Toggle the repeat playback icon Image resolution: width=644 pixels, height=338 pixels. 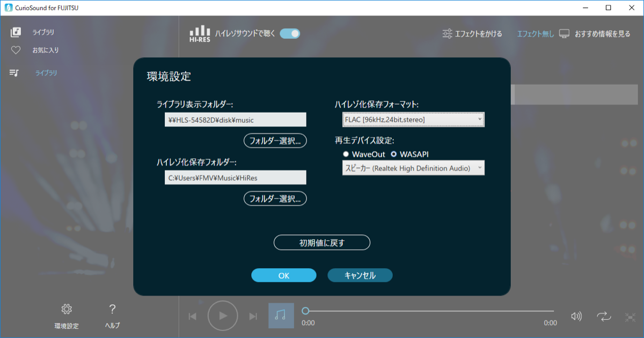603,317
